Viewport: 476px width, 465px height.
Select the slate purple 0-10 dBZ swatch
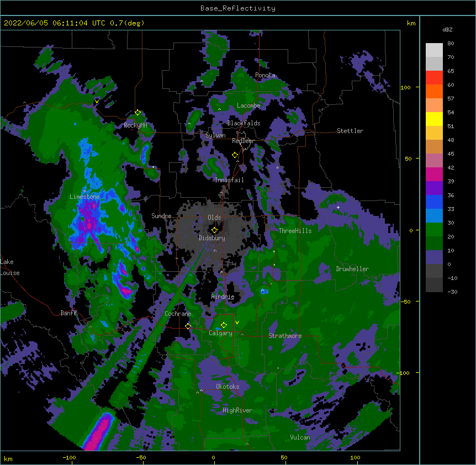[x=434, y=257]
